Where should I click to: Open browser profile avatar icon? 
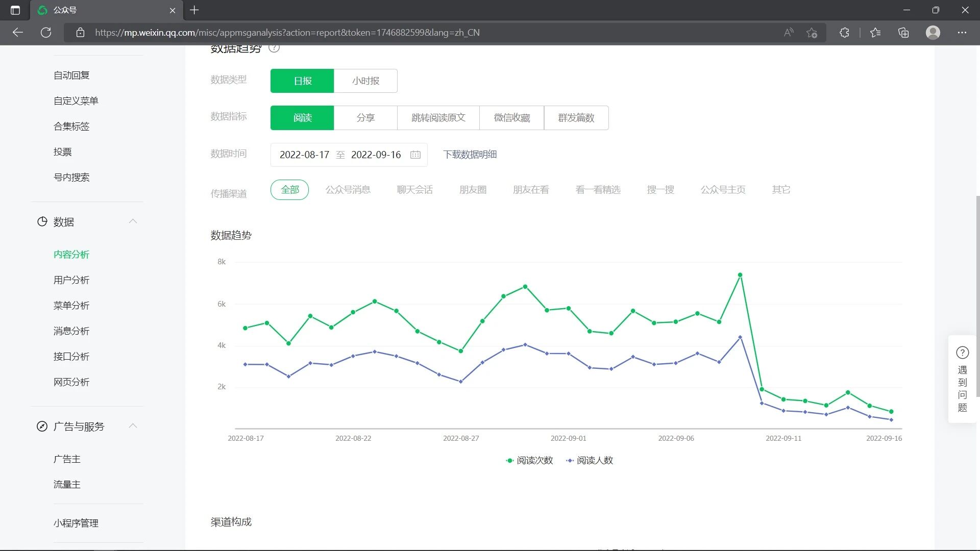coord(933,33)
